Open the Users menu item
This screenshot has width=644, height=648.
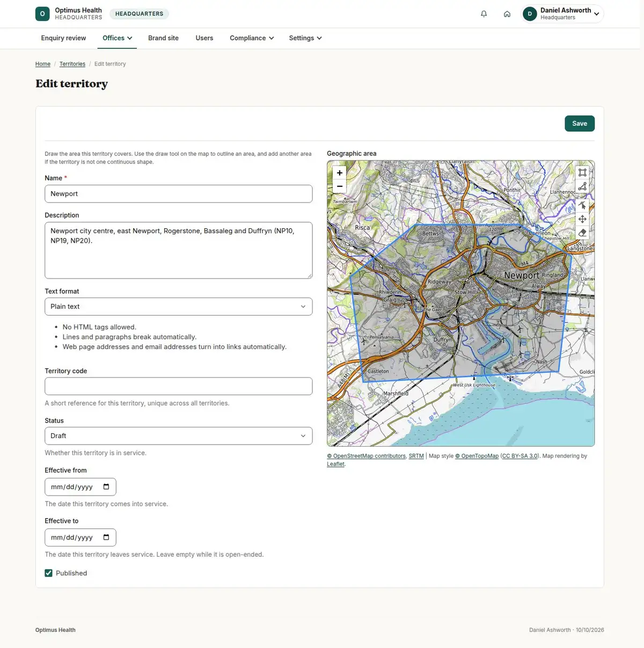coord(204,38)
